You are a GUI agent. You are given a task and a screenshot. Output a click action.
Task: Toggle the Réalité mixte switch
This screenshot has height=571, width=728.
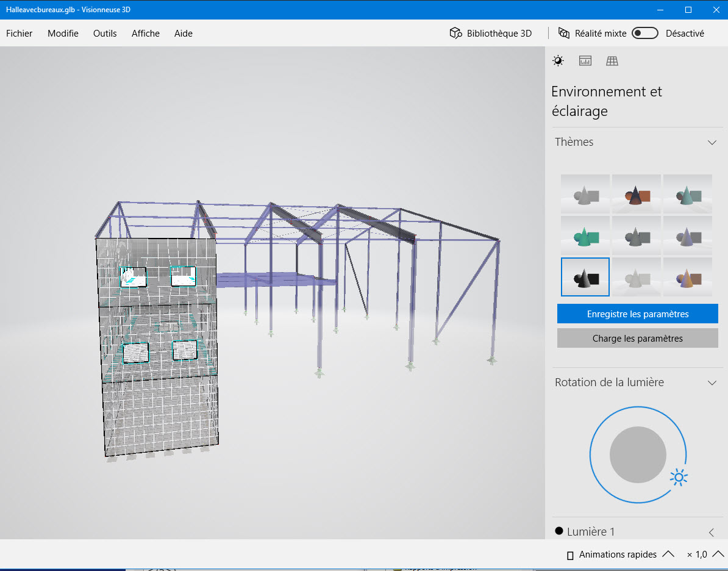point(645,33)
